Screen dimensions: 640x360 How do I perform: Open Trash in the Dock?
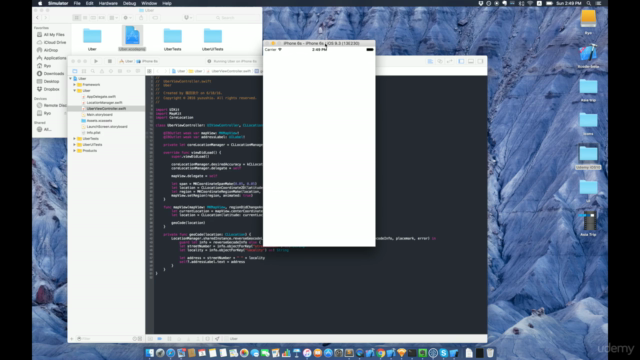490,353
